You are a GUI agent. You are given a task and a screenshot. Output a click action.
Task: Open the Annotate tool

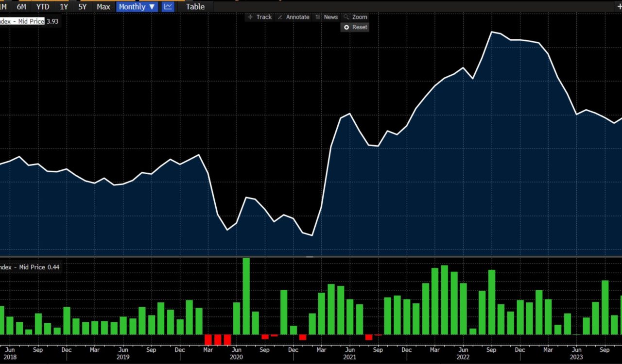coord(294,17)
